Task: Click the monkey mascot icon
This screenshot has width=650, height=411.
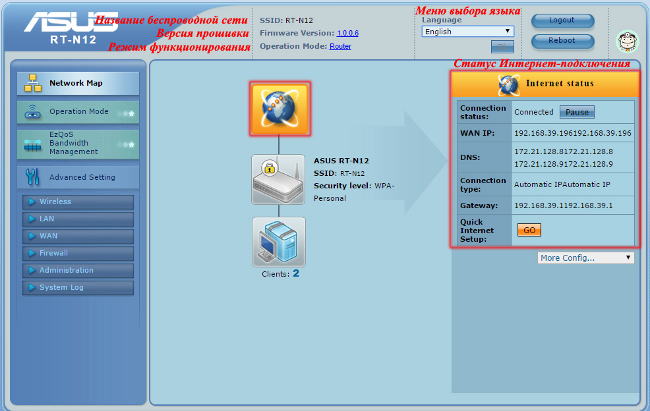Action: coord(628,41)
